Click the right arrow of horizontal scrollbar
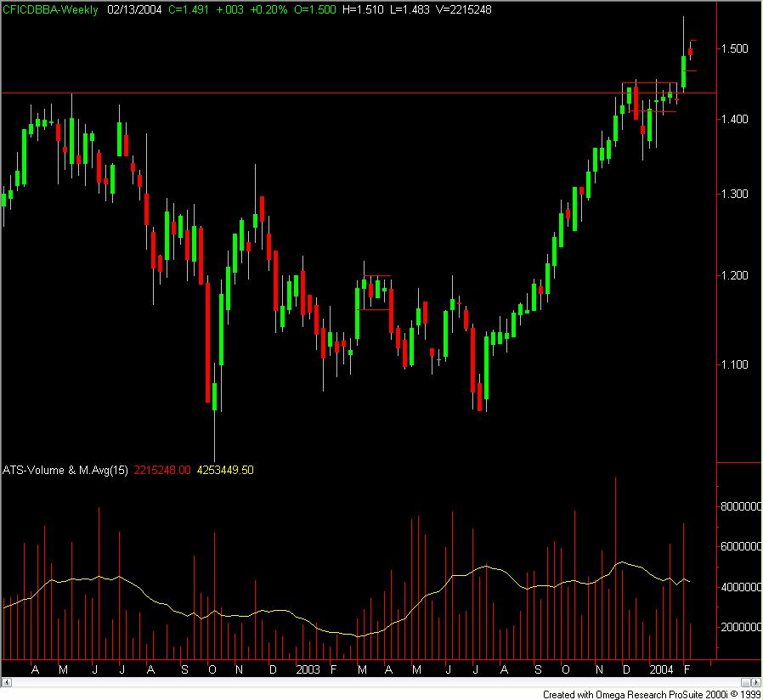This screenshot has width=763, height=700. [x=757, y=682]
